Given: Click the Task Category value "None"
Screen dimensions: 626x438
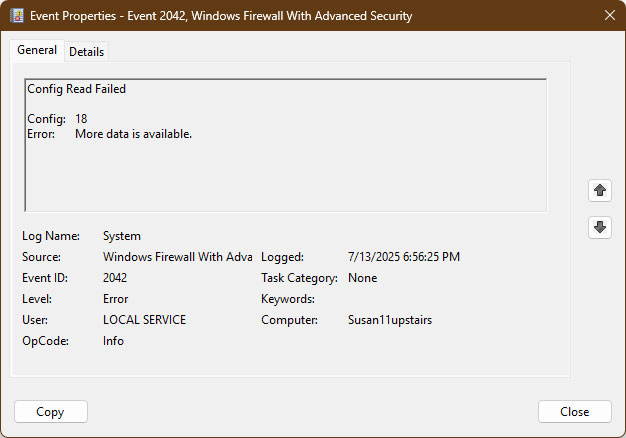Looking at the screenshot, I should point(363,278).
